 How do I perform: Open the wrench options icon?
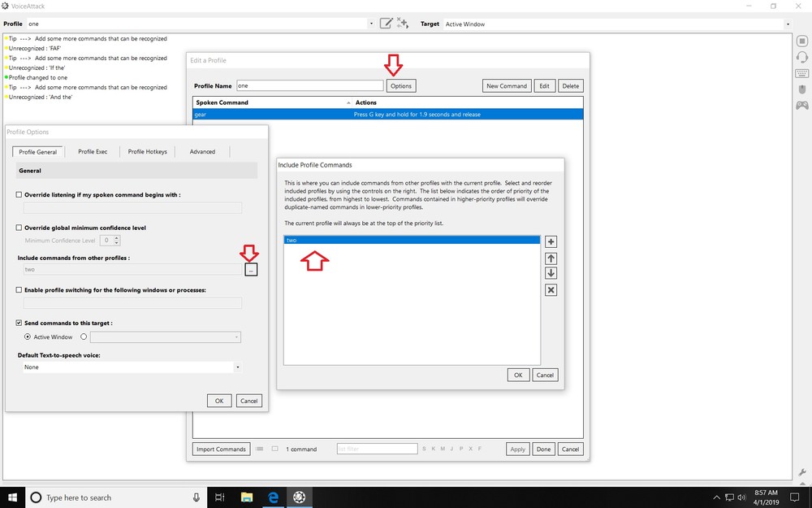click(x=801, y=472)
